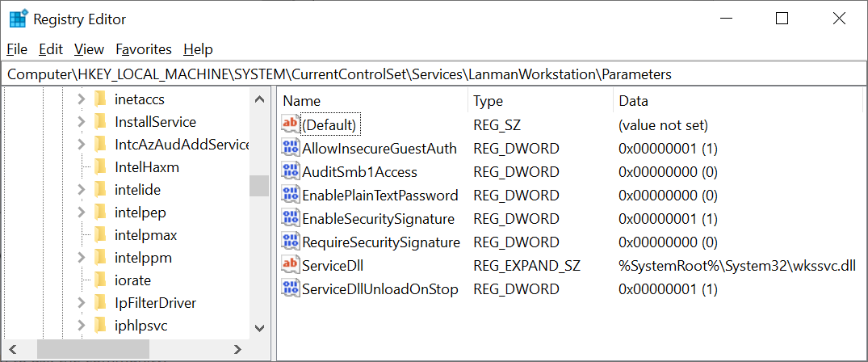Click the IpFilterDriver folder icon
The image size is (868, 362).
[101, 303]
